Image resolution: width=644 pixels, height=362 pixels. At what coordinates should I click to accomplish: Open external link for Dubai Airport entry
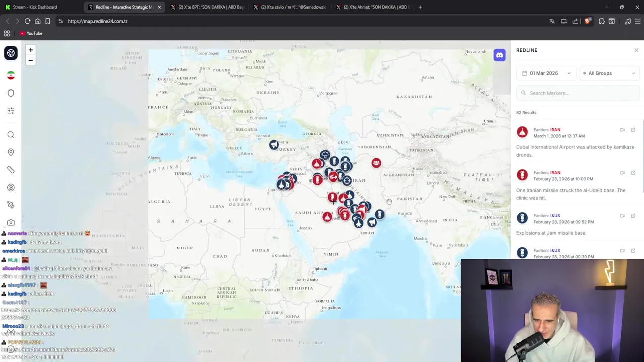tap(633, 130)
